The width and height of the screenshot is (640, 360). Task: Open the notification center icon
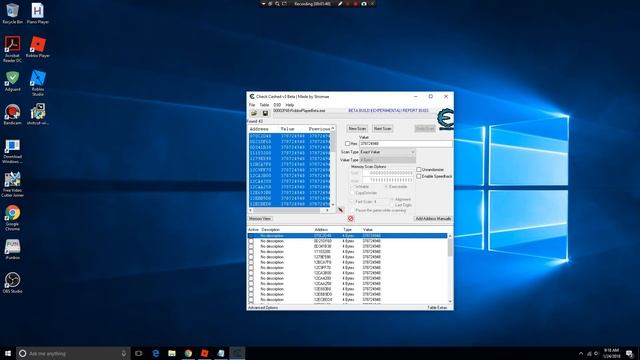[630, 353]
